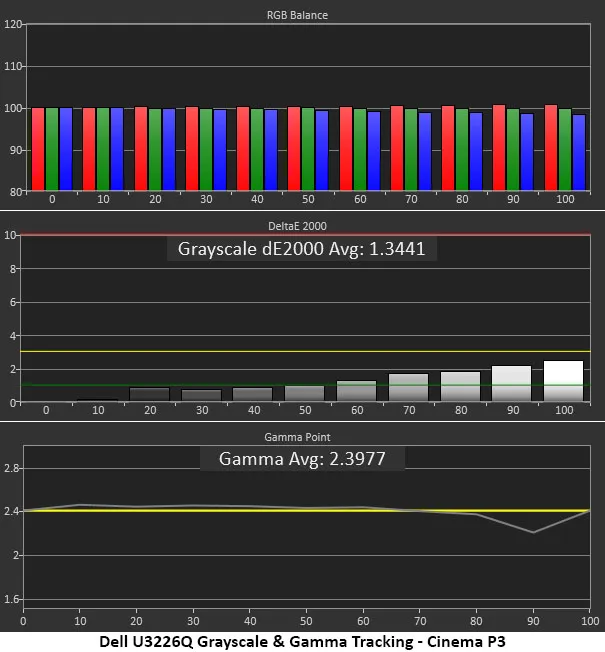605x652 pixels.
Task: Select the blue bar at 80 in RGB Balance
Action: pos(476,151)
